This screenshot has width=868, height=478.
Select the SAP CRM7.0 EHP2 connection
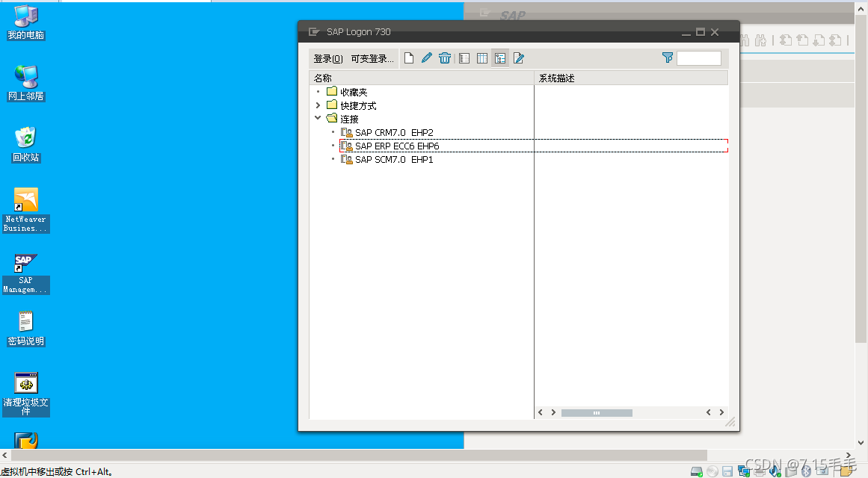(x=394, y=132)
